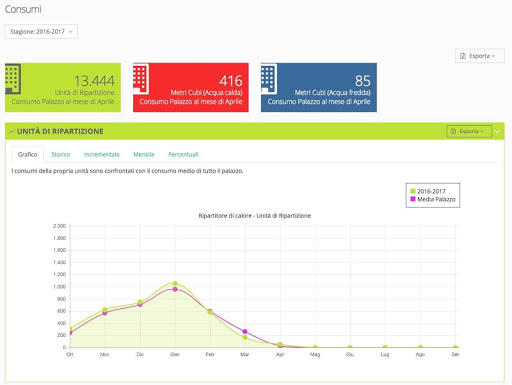Open the Esporta dropdown in the green panel header
Viewport: 512px width, 385px height.
click(469, 131)
